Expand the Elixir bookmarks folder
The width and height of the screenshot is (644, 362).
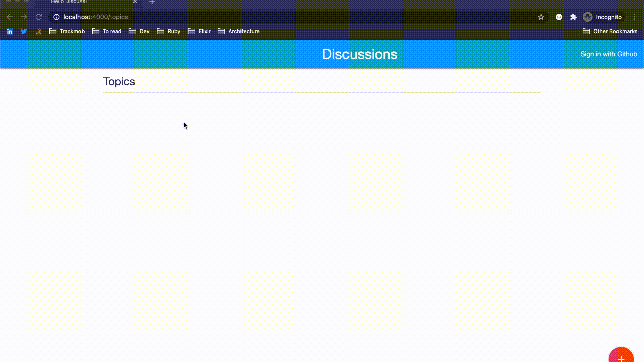[199, 31]
